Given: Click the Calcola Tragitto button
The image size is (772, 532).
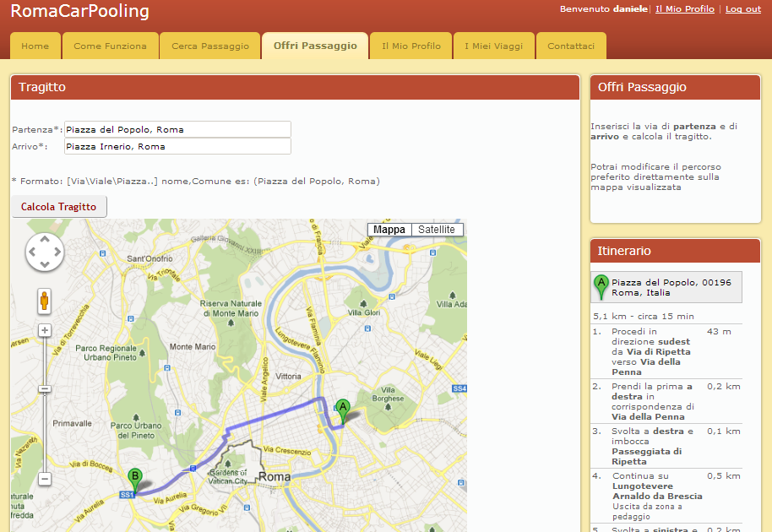Looking at the screenshot, I should pos(58,207).
